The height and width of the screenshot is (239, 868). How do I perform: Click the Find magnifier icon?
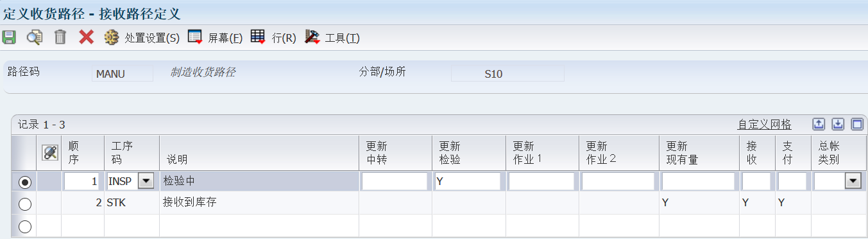coord(34,37)
